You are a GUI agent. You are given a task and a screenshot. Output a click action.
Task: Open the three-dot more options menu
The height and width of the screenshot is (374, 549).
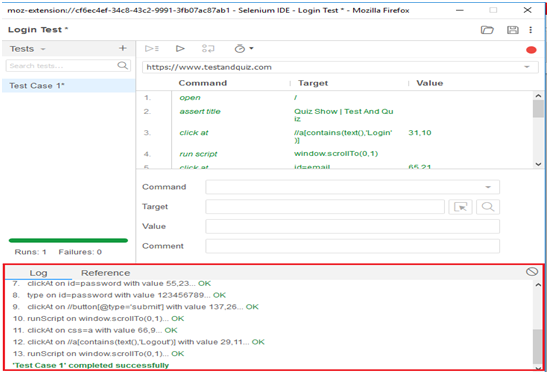pyautogui.click(x=531, y=30)
